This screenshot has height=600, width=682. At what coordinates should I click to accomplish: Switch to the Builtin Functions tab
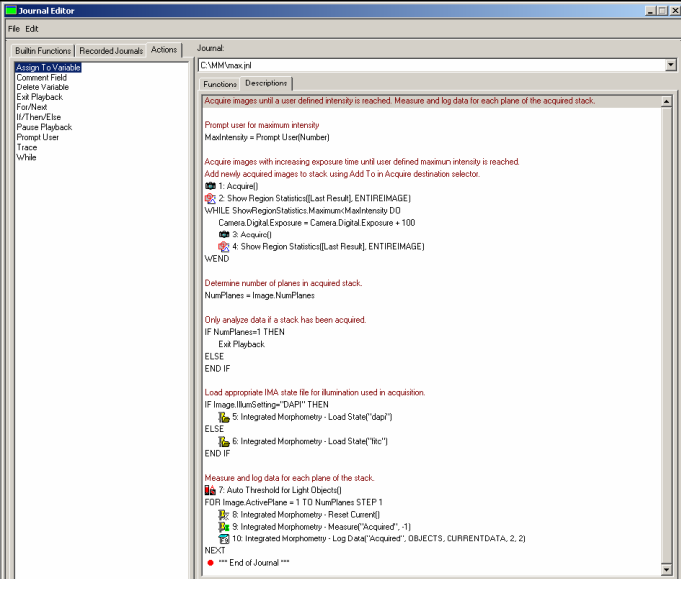click(44, 50)
